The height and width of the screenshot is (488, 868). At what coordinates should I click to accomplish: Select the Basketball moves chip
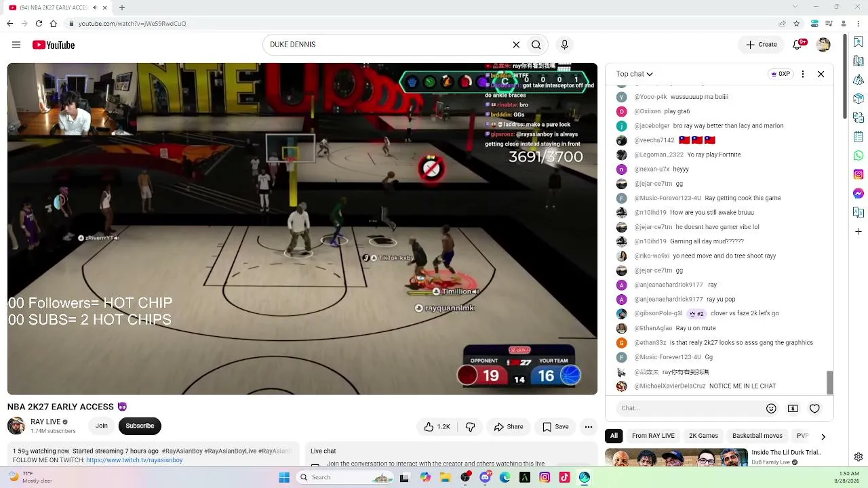pos(757,436)
